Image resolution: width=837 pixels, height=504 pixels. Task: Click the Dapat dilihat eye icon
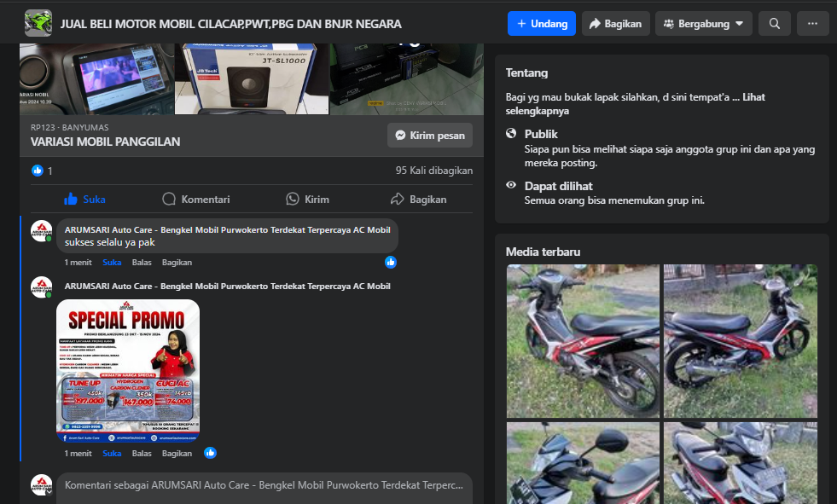click(511, 185)
